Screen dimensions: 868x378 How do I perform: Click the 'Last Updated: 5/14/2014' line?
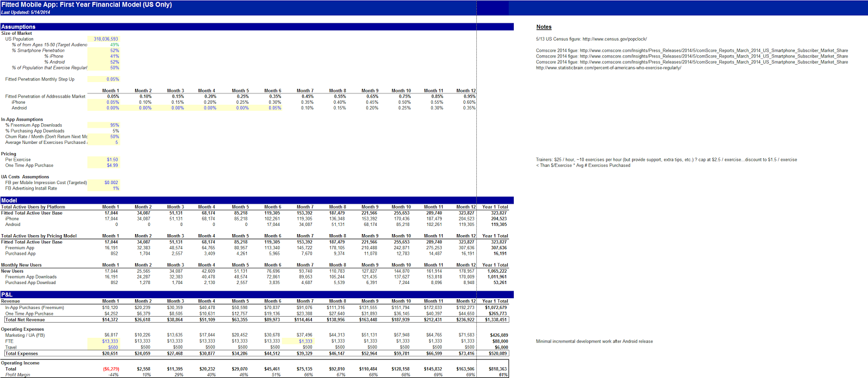click(x=25, y=12)
